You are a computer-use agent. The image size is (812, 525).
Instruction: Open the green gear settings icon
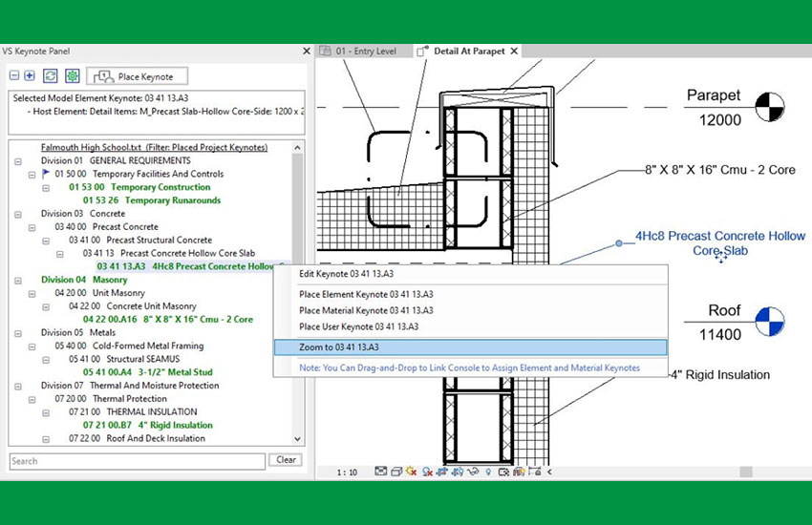(x=71, y=75)
